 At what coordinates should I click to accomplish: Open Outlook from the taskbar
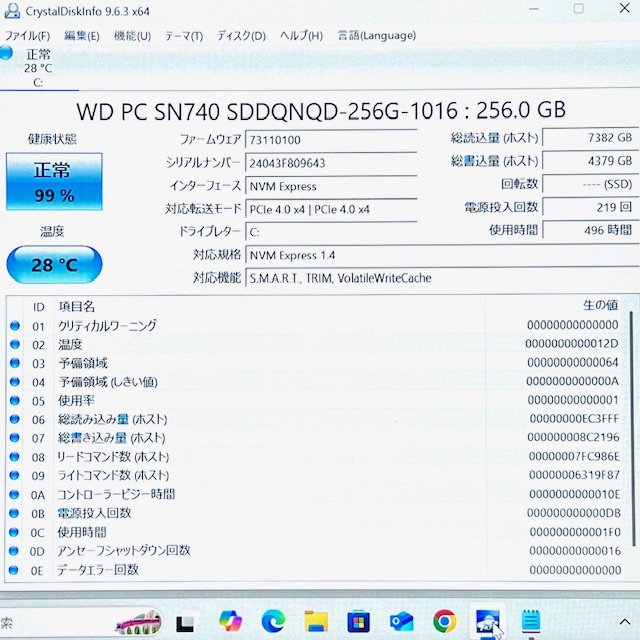coord(402,622)
